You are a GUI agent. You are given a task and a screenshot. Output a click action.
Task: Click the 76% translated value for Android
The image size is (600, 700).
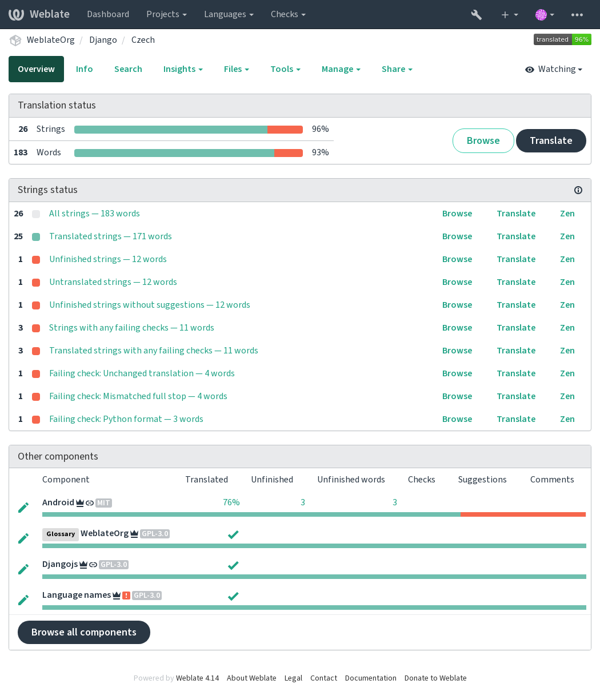pos(231,502)
